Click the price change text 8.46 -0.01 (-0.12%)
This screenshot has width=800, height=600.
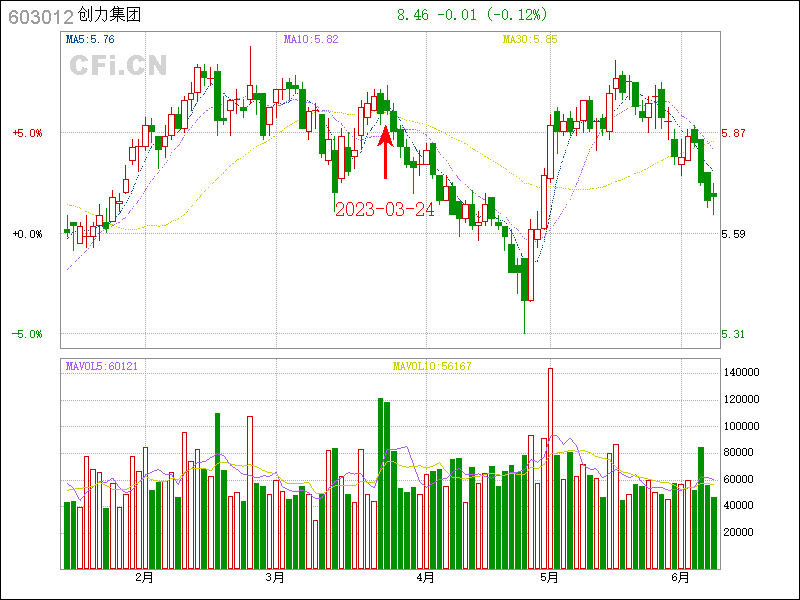coord(472,15)
